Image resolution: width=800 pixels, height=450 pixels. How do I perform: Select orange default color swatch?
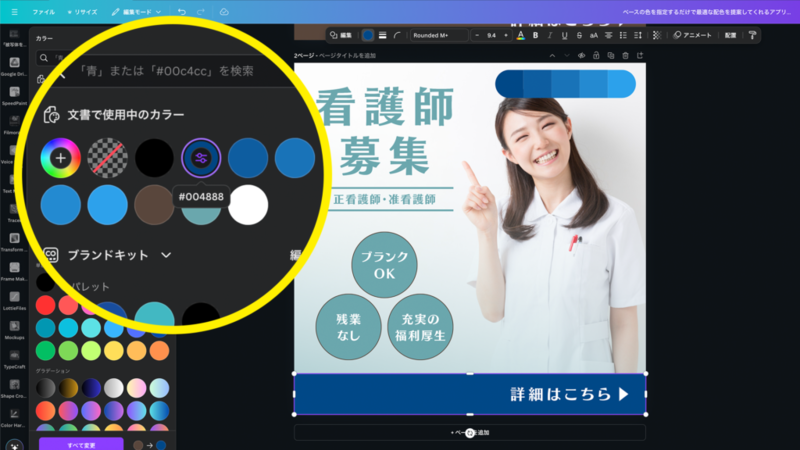pos(159,351)
